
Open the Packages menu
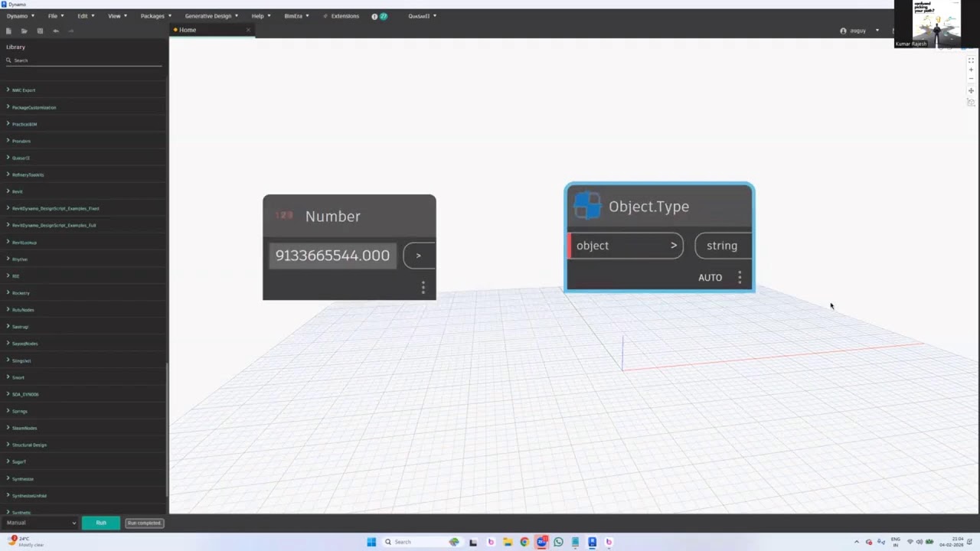(x=155, y=16)
